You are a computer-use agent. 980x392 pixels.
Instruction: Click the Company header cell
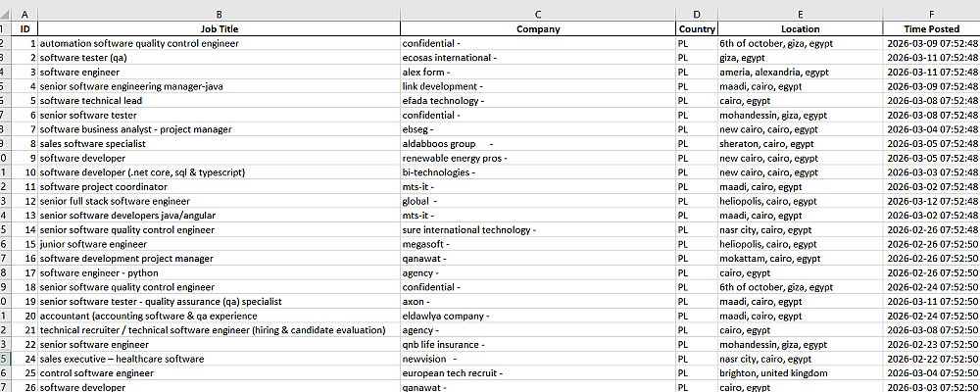coord(538,29)
